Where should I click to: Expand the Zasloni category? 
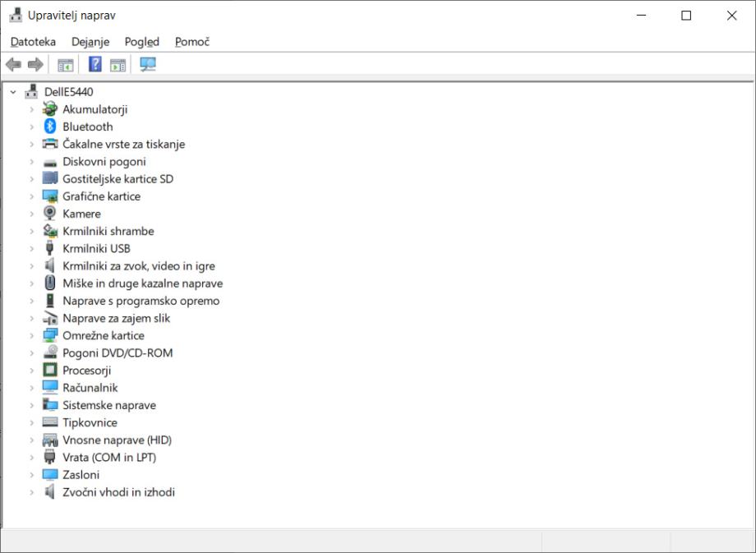pos(31,474)
